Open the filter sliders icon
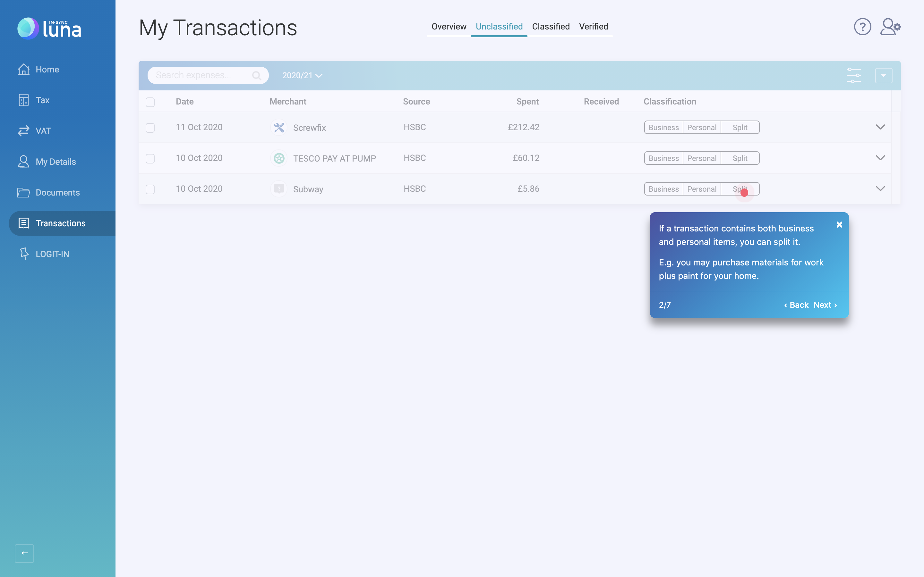This screenshot has height=577, width=924. pyautogui.click(x=853, y=75)
